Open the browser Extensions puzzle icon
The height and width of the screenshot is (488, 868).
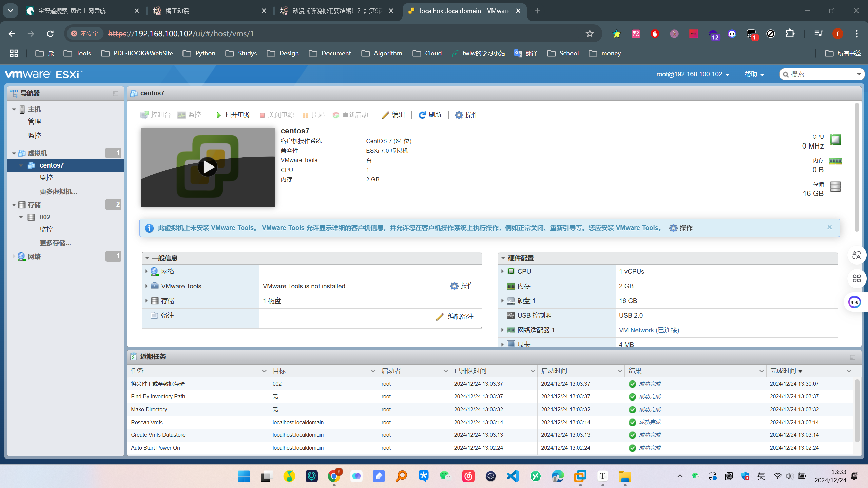(x=790, y=34)
